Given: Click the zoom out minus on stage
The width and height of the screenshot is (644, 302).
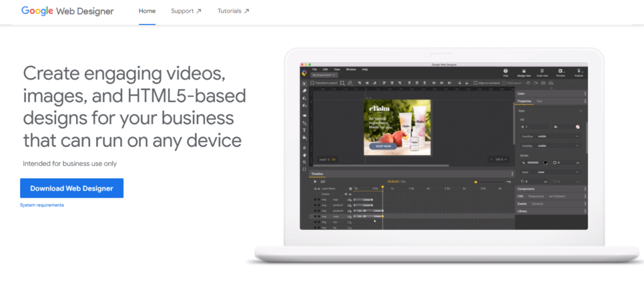Looking at the screenshot, I should [x=492, y=159].
